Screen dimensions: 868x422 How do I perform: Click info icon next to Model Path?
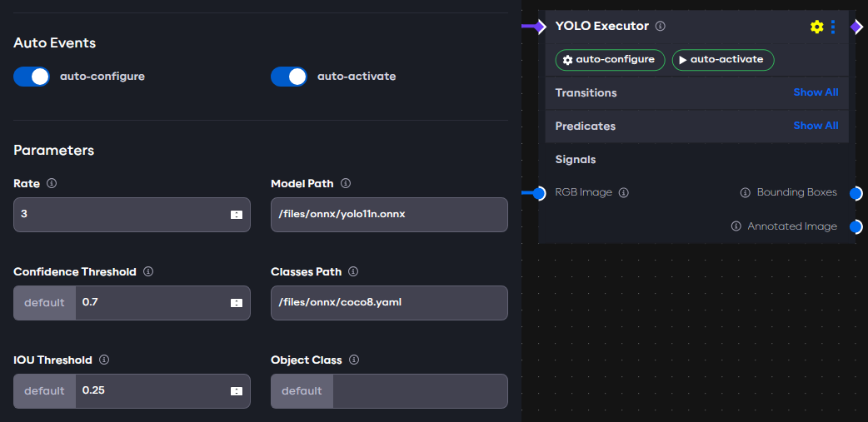coord(346,183)
